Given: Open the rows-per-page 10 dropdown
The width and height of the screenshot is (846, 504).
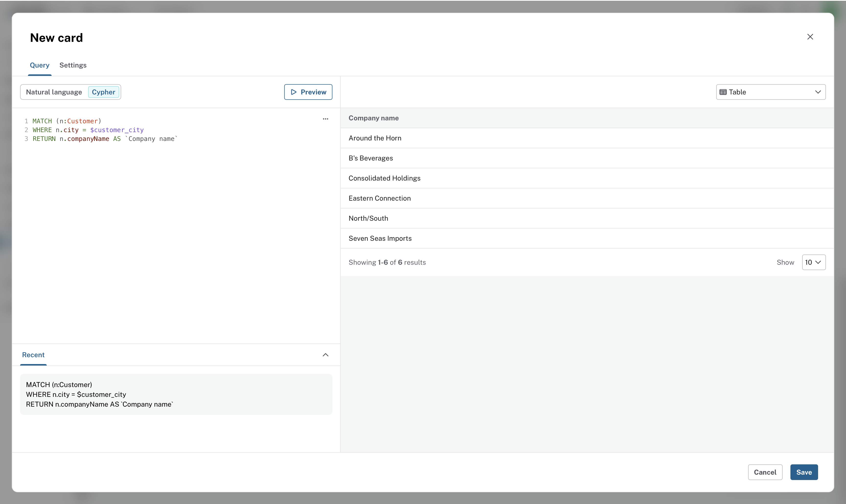Looking at the screenshot, I should tap(813, 262).
